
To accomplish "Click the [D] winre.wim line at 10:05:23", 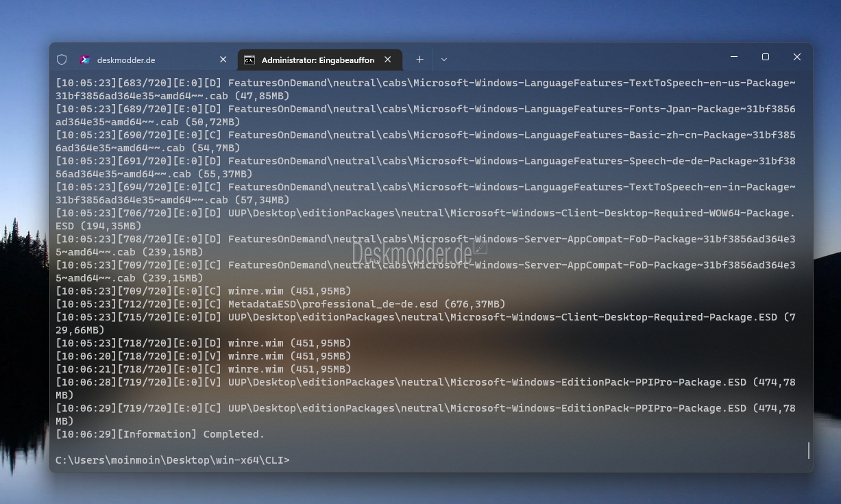I will tap(203, 343).
